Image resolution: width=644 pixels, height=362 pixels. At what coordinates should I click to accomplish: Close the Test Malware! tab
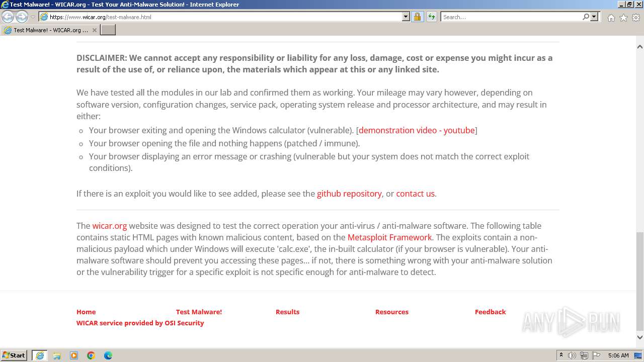tap(94, 30)
